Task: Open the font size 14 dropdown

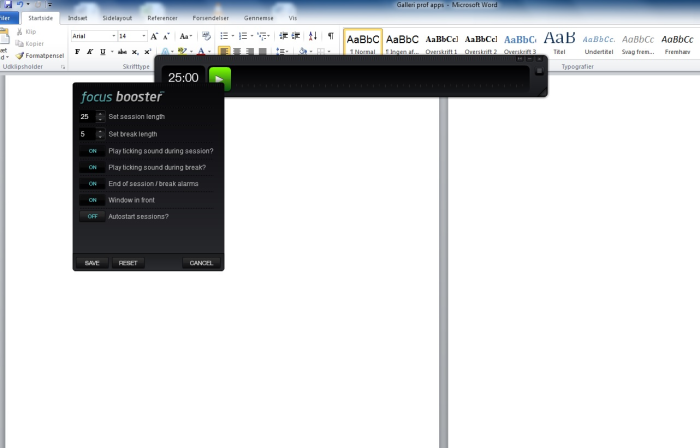Action: point(144,36)
